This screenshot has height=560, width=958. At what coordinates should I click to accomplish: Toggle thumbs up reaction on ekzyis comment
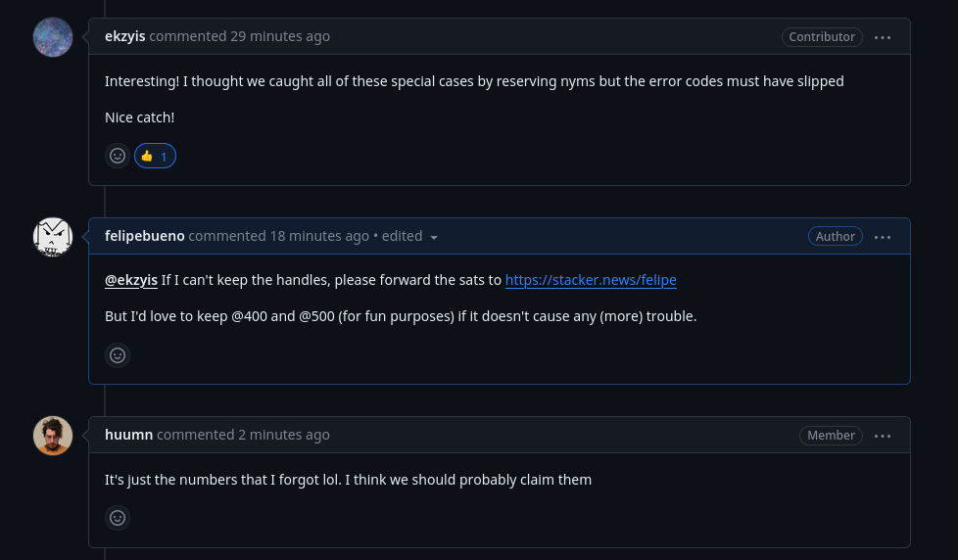(155, 156)
